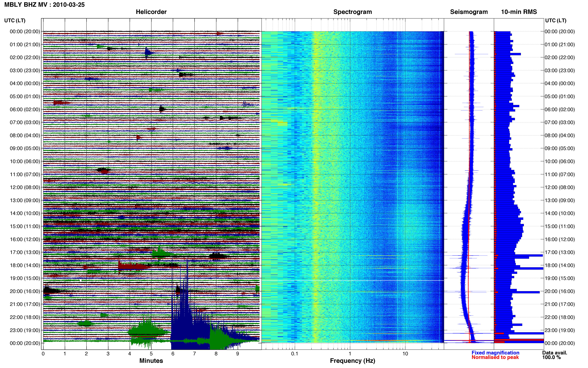Click the left '06:00 (02:00)' time label
Image resolution: width=588 pixels, height=368 pixels.
tap(25, 110)
